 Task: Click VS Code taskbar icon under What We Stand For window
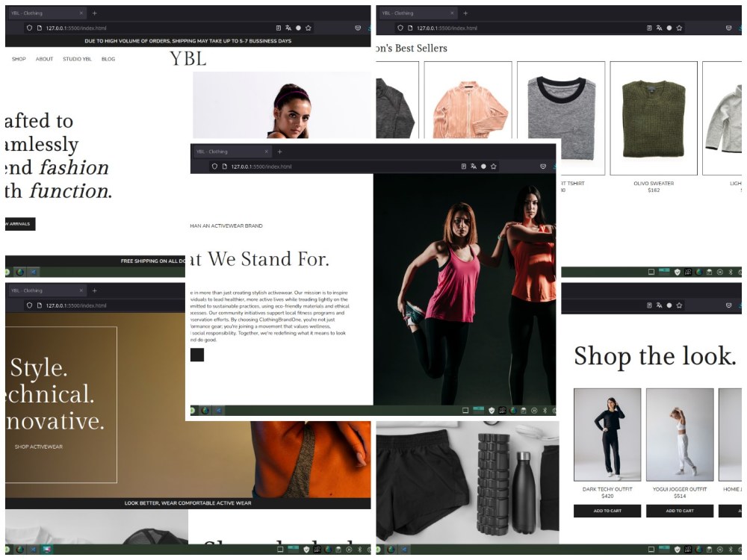coord(218,411)
